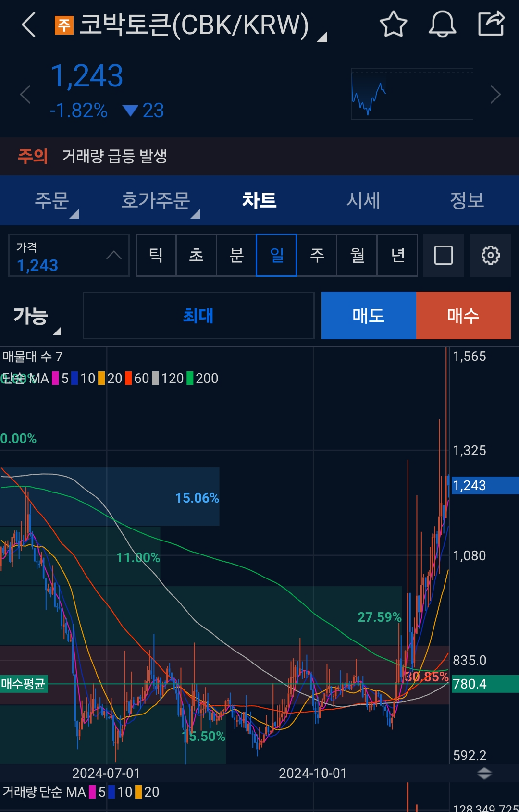Tap the 30.85% volume profile label
This screenshot has width=519, height=812.
(x=426, y=677)
